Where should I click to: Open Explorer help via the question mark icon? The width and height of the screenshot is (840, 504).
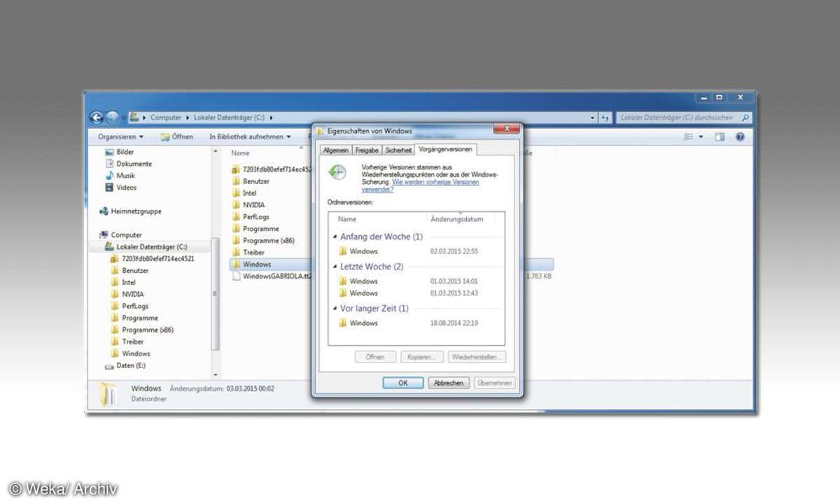(x=740, y=137)
